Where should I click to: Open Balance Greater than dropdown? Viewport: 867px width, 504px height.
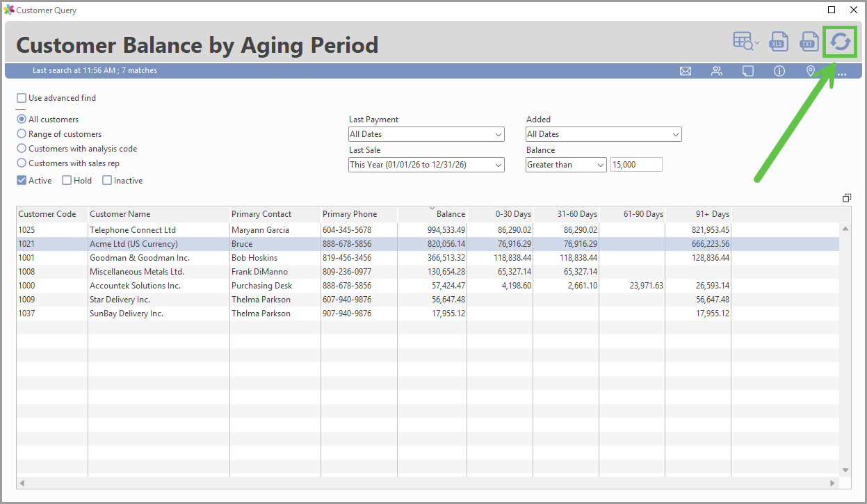tap(566, 165)
